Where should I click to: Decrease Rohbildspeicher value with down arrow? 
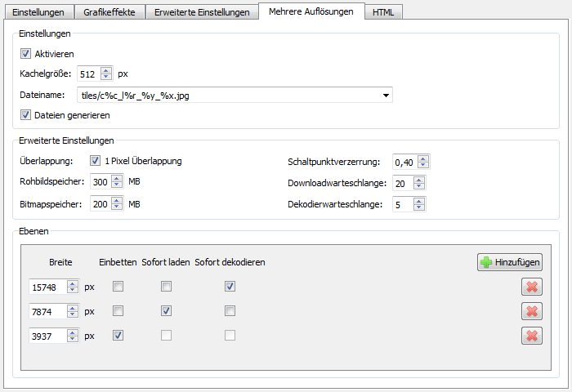117,185
